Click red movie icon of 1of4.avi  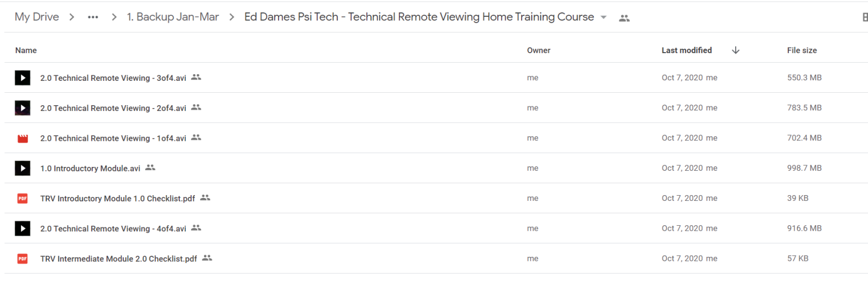tap(23, 138)
